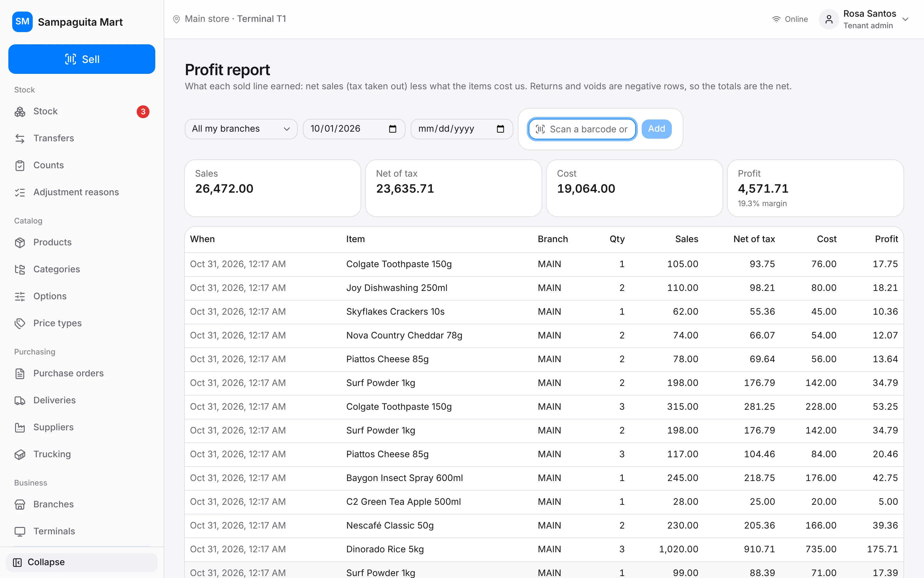Image resolution: width=924 pixels, height=578 pixels.
Task: Select the C2 Green Tea Apple 500ml row
Action: pyautogui.click(x=544, y=502)
